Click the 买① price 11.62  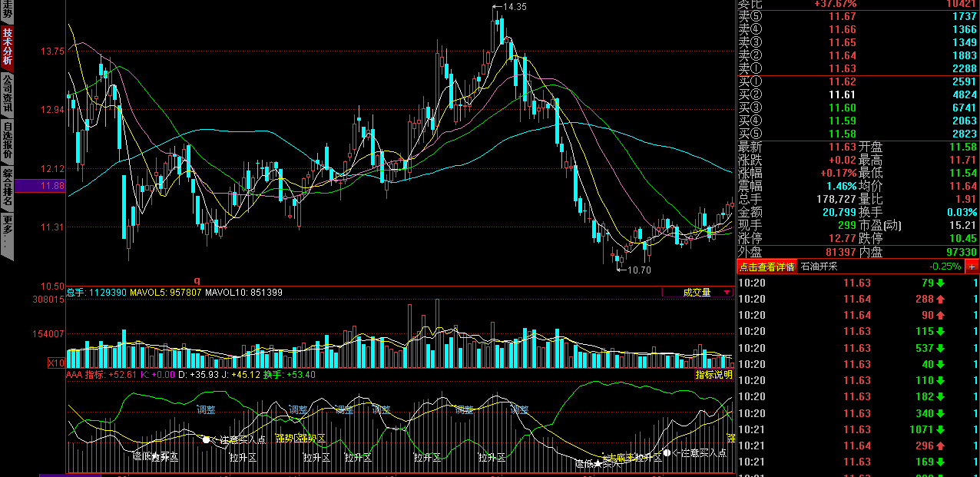pos(843,81)
